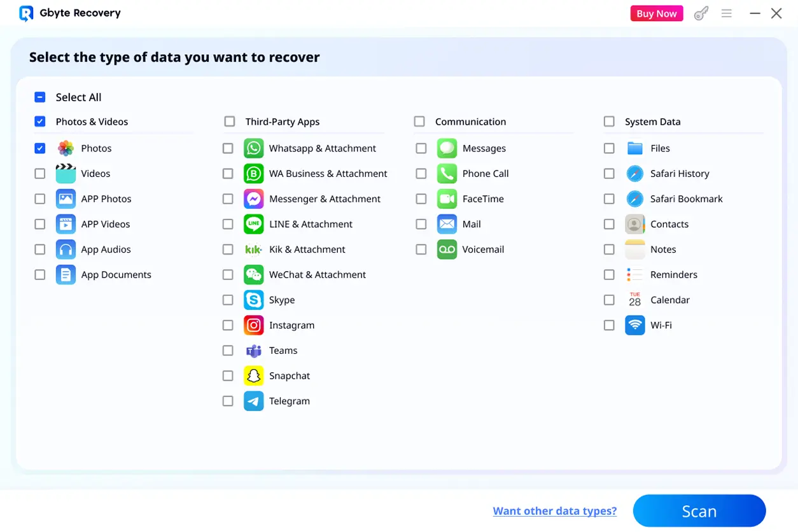This screenshot has width=798, height=532.
Task: Select the Communication group checkbox
Action: [x=419, y=122]
